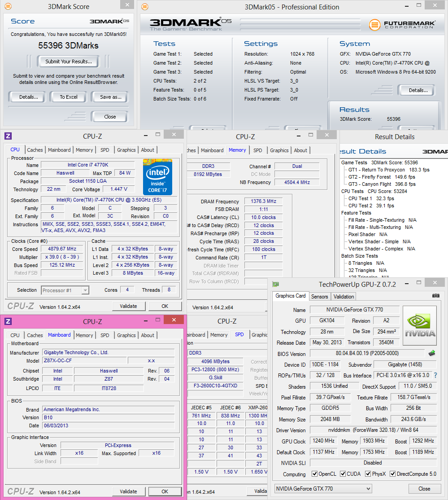Click the Save as... button
This screenshot has height=500, width=448.
click(x=111, y=97)
